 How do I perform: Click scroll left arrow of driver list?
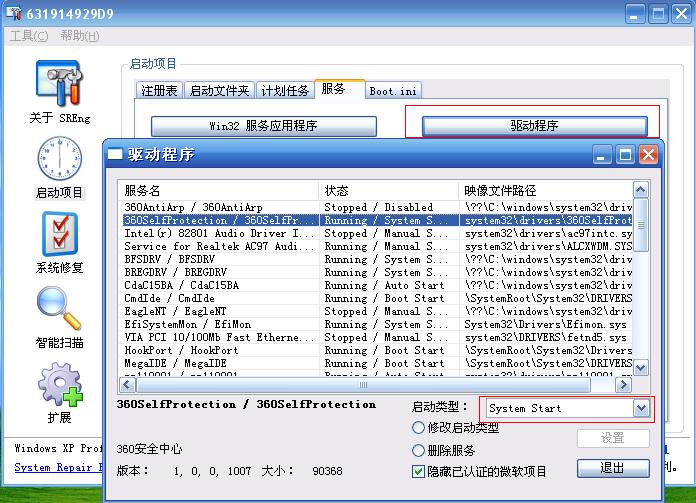click(127, 384)
